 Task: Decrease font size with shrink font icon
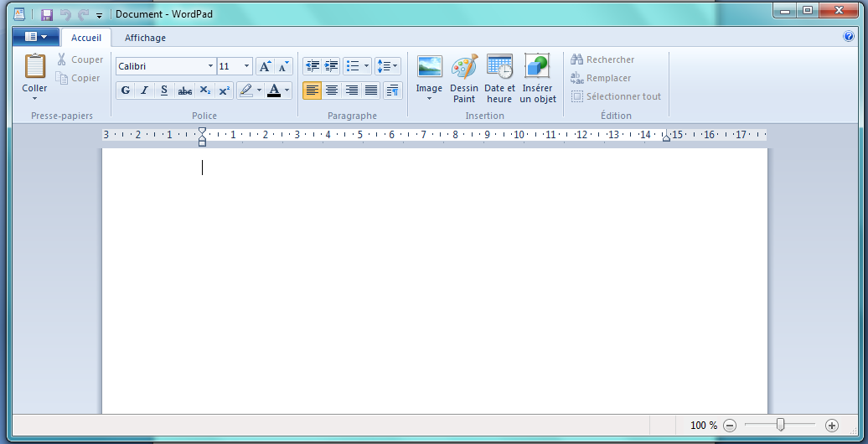point(283,66)
